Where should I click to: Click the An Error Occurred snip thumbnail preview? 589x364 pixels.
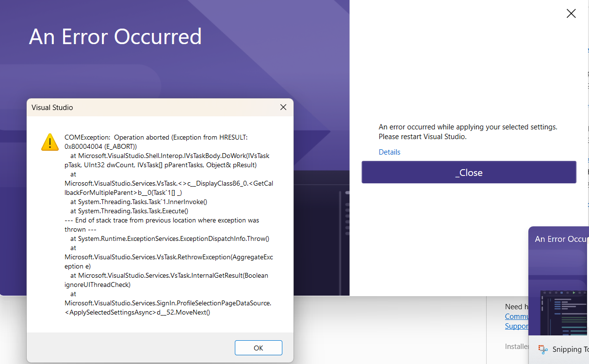(x=559, y=280)
